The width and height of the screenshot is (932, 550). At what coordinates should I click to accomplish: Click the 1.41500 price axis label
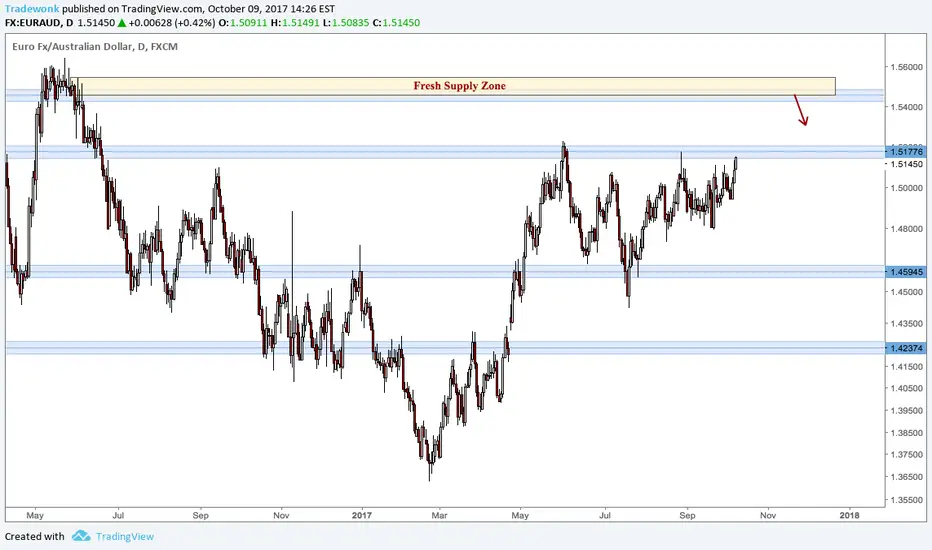pyautogui.click(x=906, y=367)
